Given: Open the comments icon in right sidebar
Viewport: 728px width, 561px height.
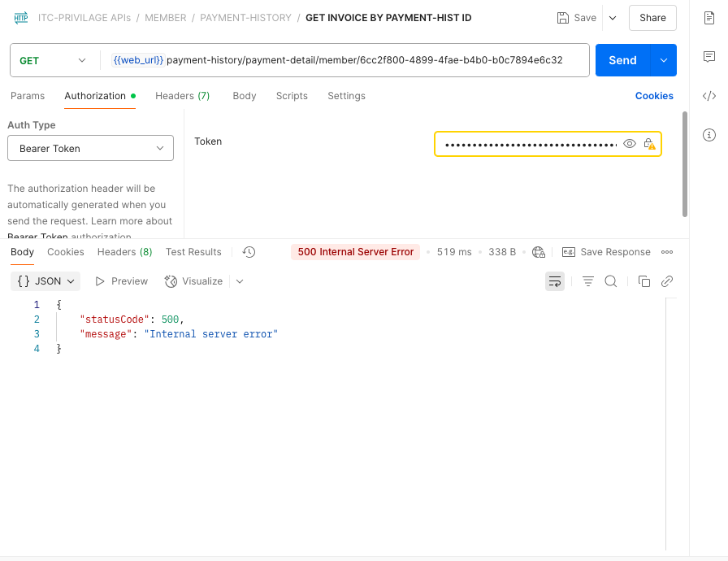Looking at the screenshot, I should coord(708,57).
